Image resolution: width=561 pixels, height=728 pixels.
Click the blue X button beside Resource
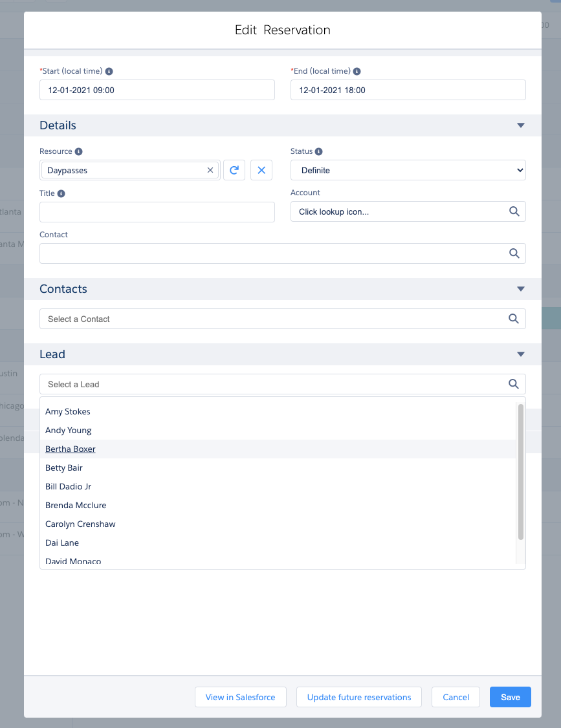tap(261, 170)
